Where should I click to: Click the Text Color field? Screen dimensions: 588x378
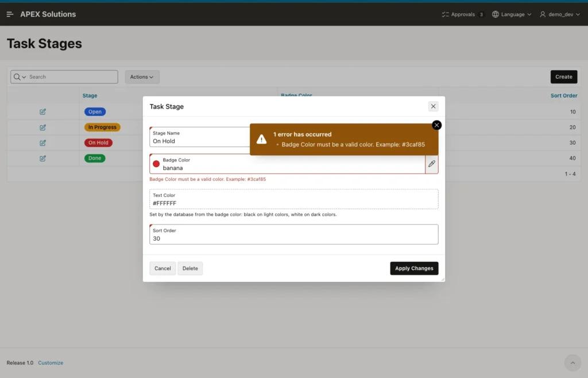(x=293, y=199)
